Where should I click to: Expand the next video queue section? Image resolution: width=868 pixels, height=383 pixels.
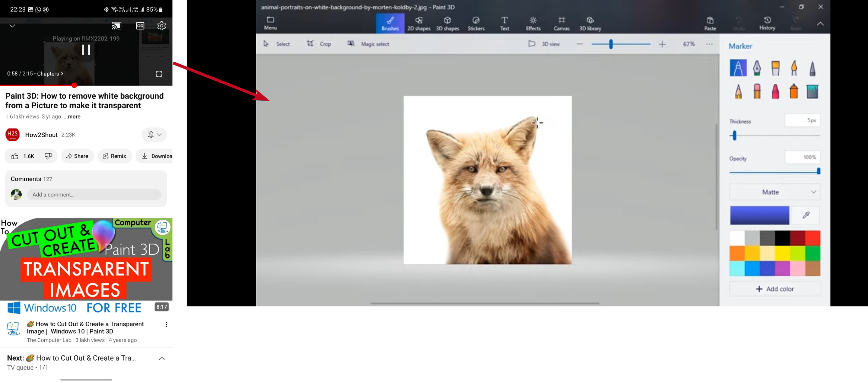point(161,359)
